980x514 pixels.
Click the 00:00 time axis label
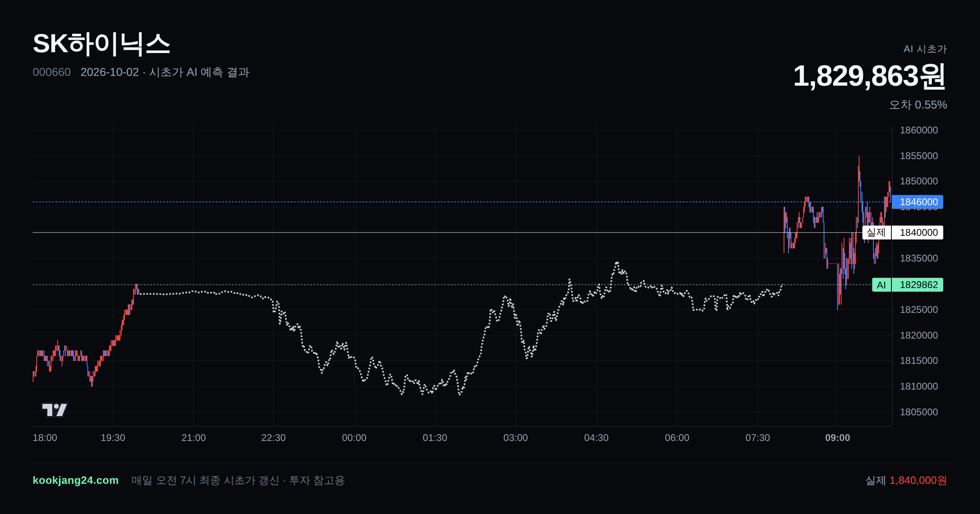coord(354,438)
